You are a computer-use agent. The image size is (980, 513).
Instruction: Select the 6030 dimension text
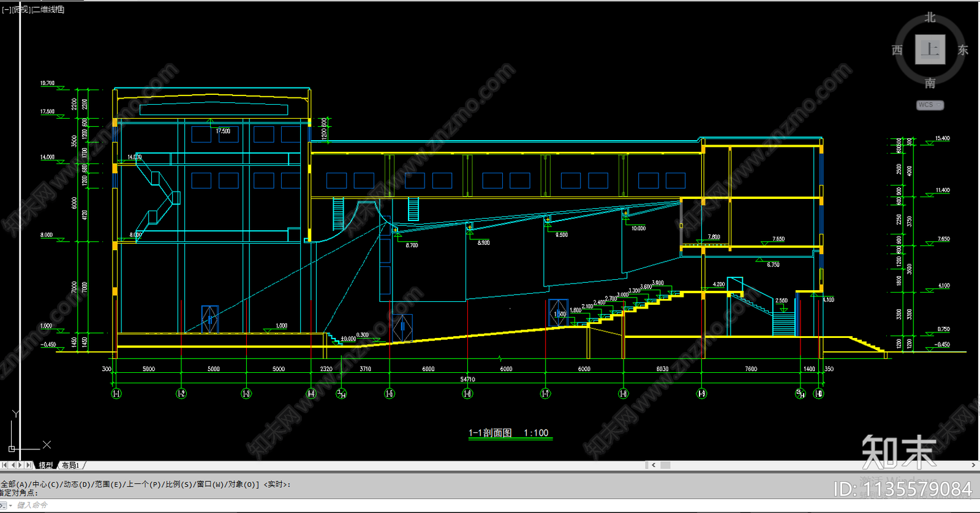pos(662,369)
